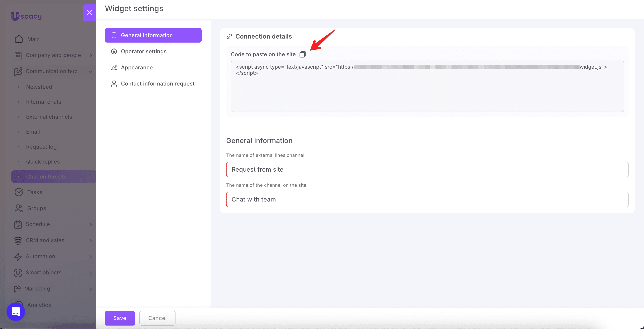Expand the Marketing submenu arrow
Screen dimensions: 644x329
91,289
